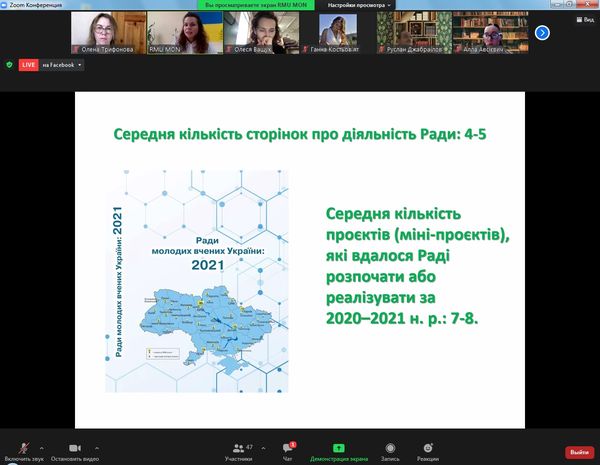This screenshot has width=600, height=465.
Task: Select Олена Трифонова video thumbnail
Action: pos(106,32)
